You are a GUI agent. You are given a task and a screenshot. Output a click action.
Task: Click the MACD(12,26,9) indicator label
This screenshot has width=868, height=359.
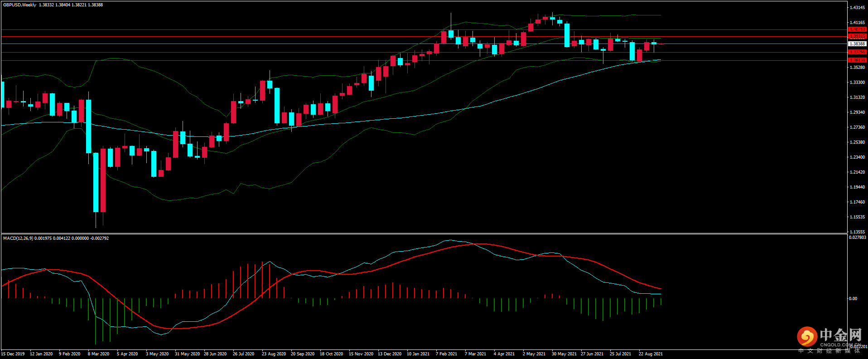[18, 238]
